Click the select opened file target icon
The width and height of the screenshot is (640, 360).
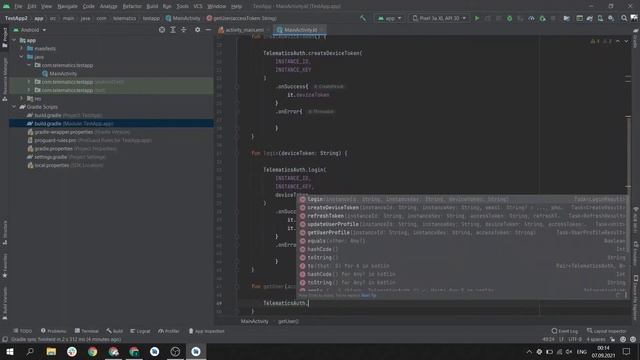coord(162,30)
